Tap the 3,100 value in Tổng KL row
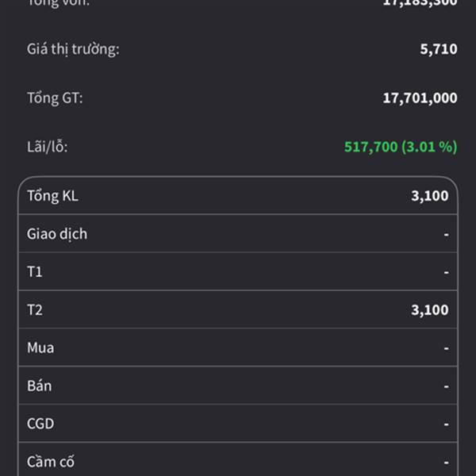 click(429, 196)
